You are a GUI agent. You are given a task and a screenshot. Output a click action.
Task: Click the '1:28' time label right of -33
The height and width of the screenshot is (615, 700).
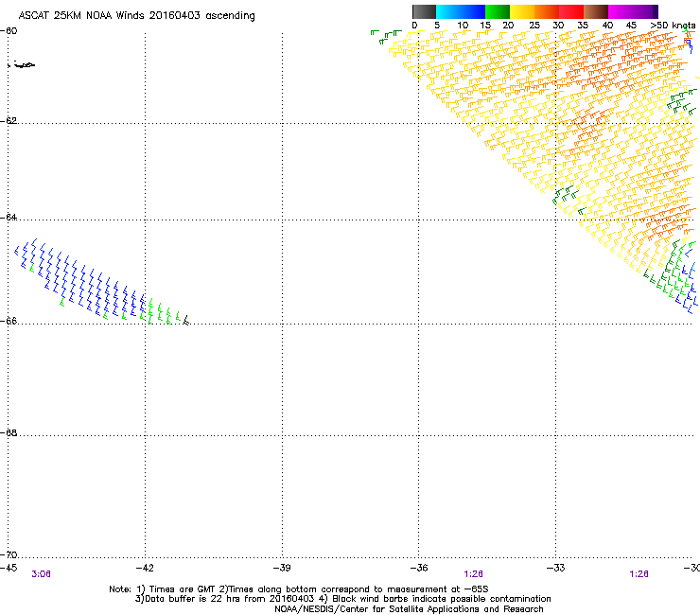click(639, 574)
